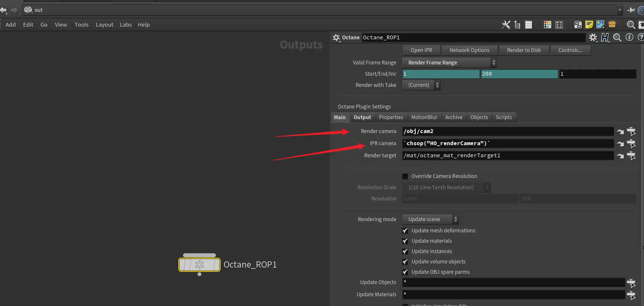Toggle Update mesh deformations checkbox
Viewport: 644px width, 306px height.
405,231
